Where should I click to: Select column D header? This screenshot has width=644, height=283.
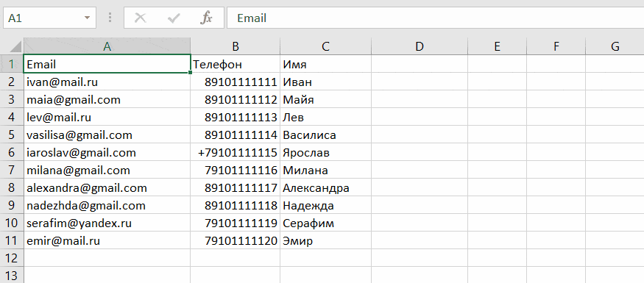coord(420,46)
